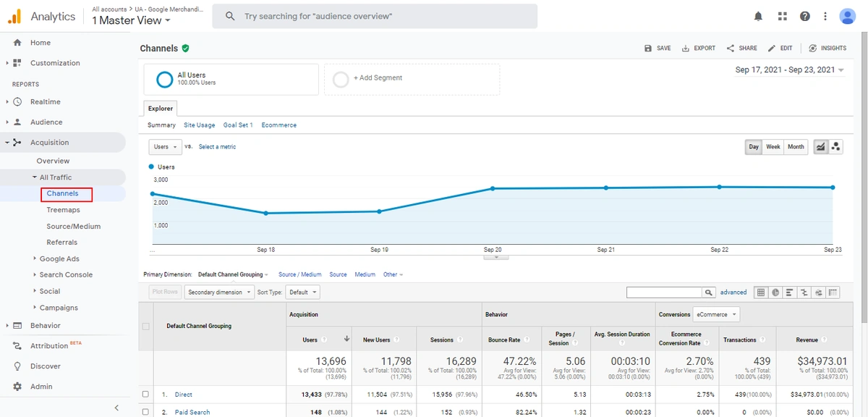Open the Analytics help icon
The height and width of the screenshot is (417, 868).
(x=805, y=16)
